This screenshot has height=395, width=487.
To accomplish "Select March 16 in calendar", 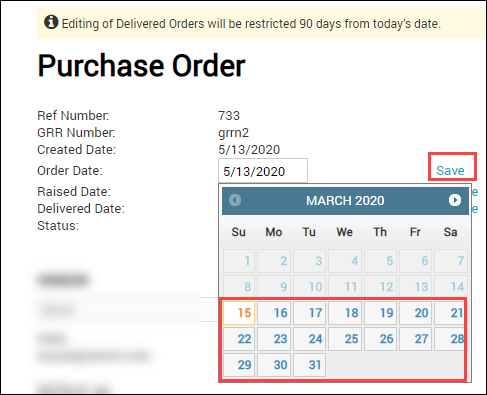I will click(x=274, y=313).
